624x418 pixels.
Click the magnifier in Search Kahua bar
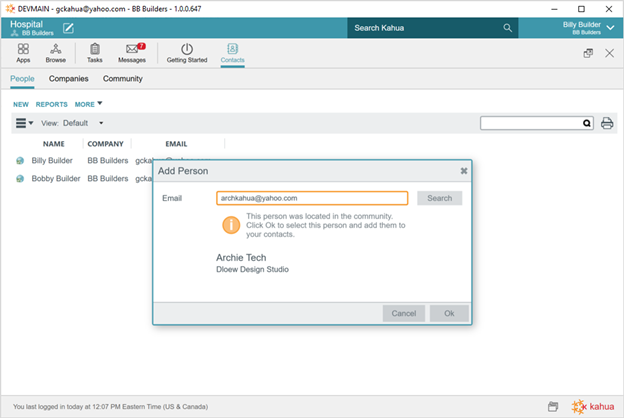point(508,28)
